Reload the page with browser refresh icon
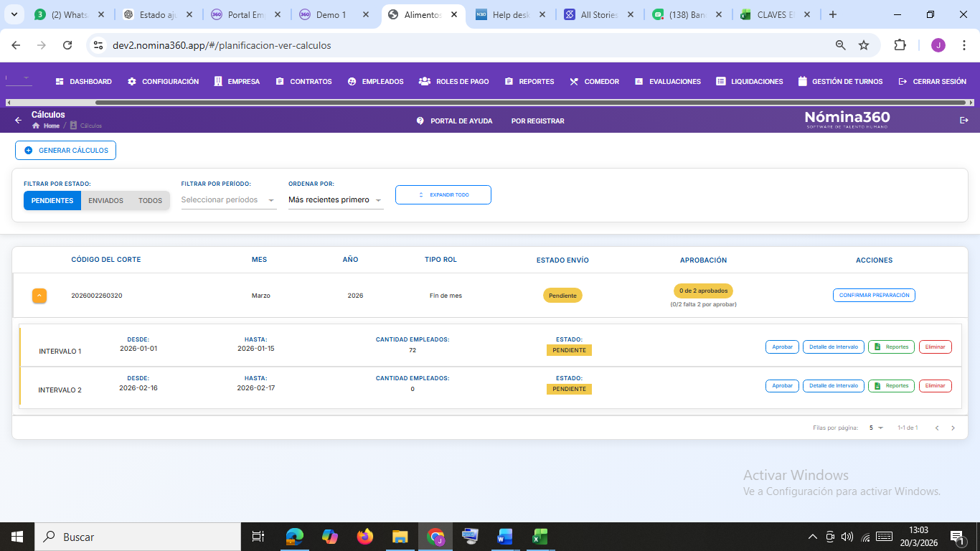 (67, 45)
